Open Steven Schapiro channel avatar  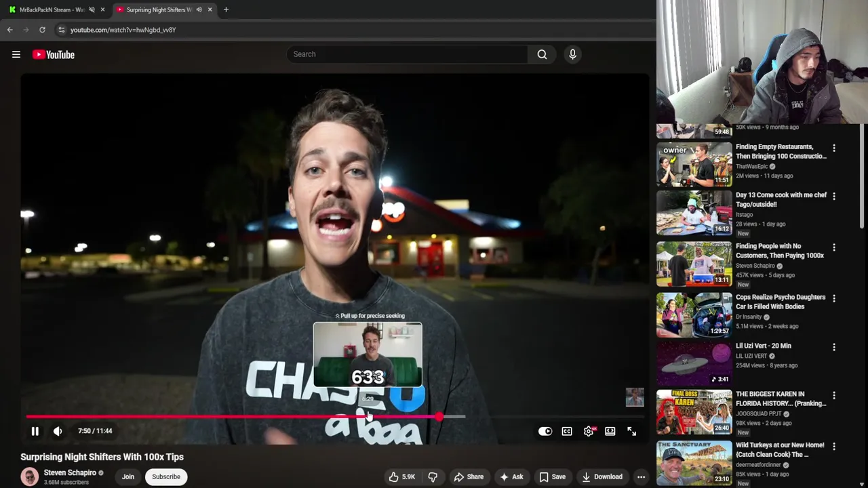click(29, 477)
